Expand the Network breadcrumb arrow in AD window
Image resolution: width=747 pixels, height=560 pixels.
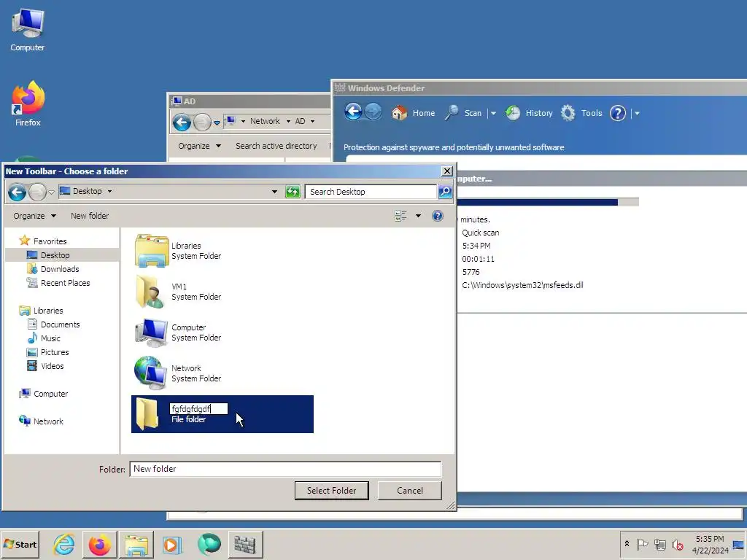[288, 122]
